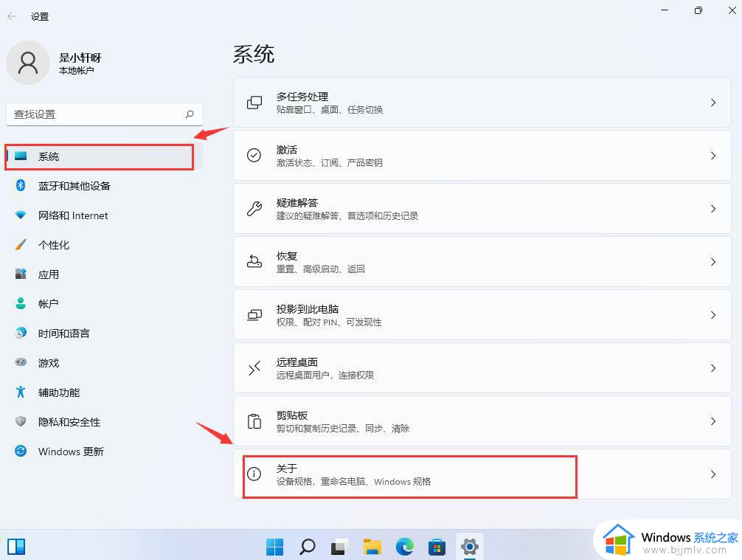Click the user avatar icon
The image size is (742, 560).
point(28,63)
